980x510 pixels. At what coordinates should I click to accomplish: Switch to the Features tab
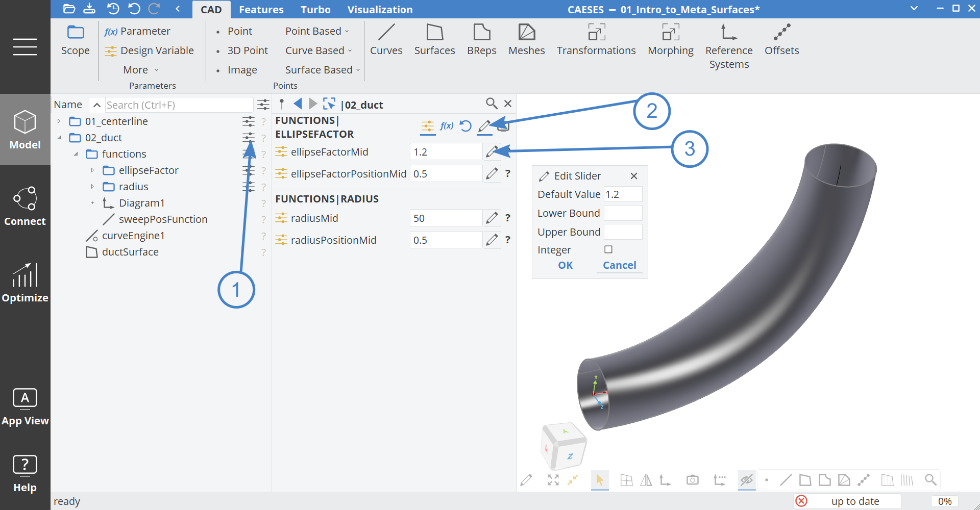click(261, 10)
